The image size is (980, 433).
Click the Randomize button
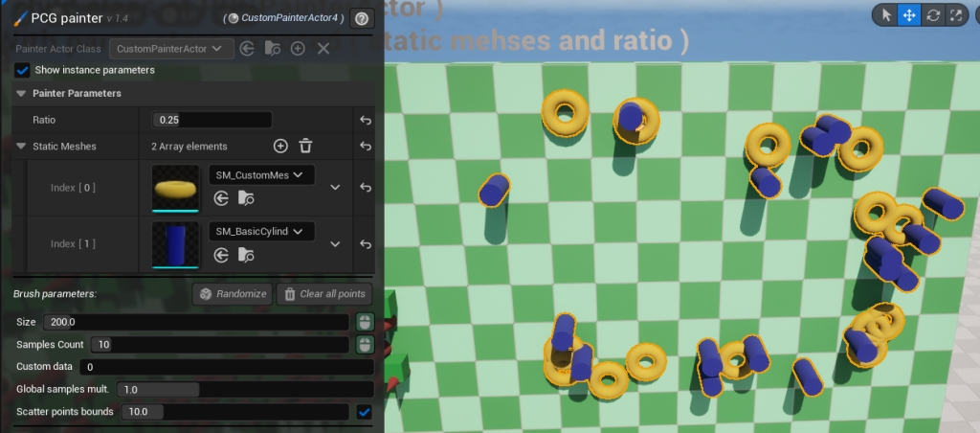pyautogui.click(x=233, y=294)
